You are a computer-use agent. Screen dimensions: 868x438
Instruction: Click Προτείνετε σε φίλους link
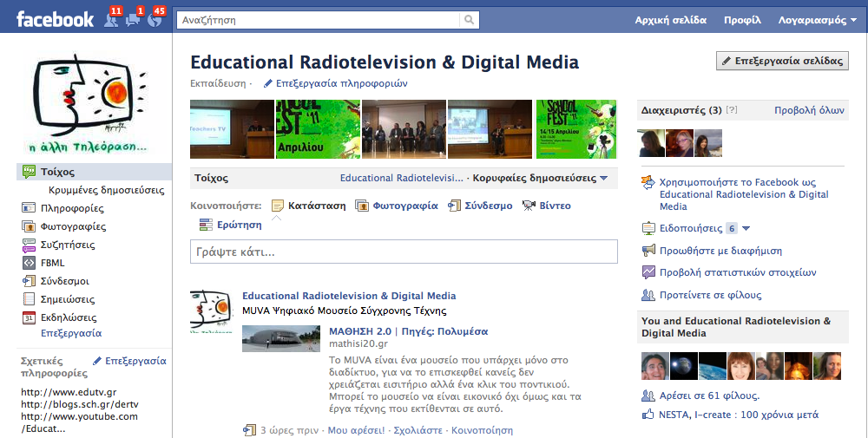pyautogui.click(x=710, y=295)
